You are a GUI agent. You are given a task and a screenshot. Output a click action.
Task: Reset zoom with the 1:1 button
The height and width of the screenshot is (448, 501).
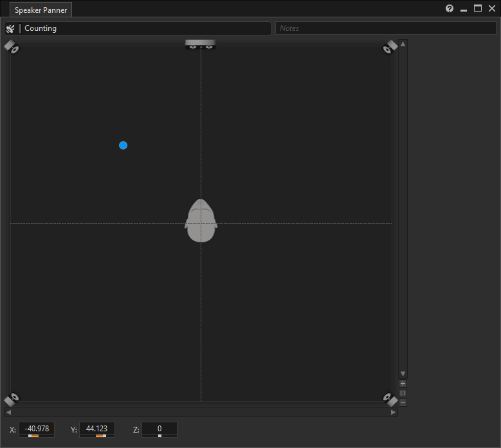click(x=403, y=393)
